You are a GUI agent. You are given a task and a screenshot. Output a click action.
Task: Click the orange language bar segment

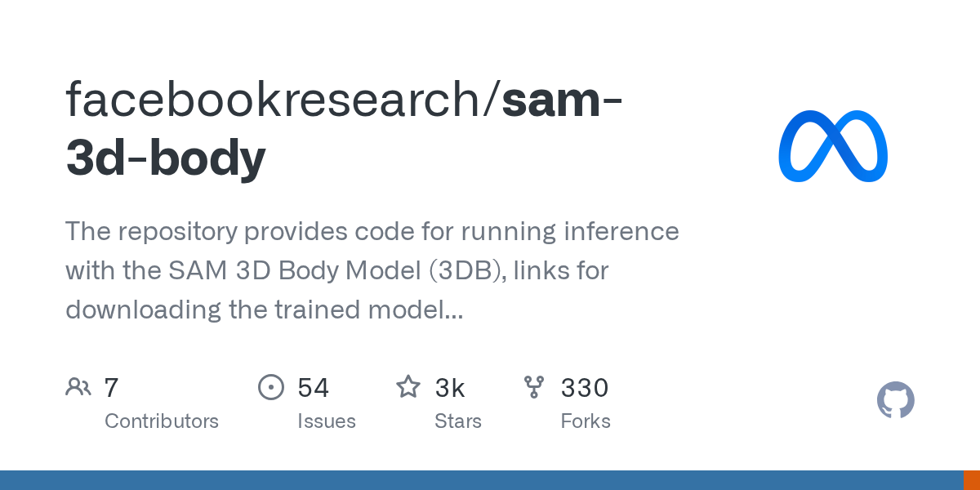(971, 480)
